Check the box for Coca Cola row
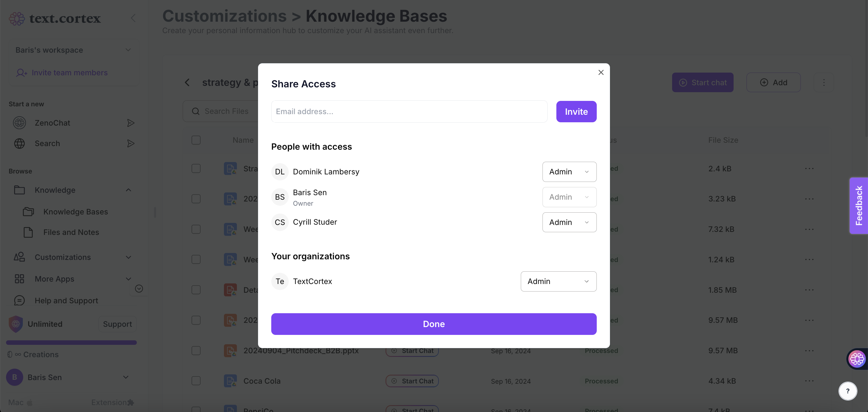Image resolution: width=868 pixels, height=412 pixels. coord(196,381)
